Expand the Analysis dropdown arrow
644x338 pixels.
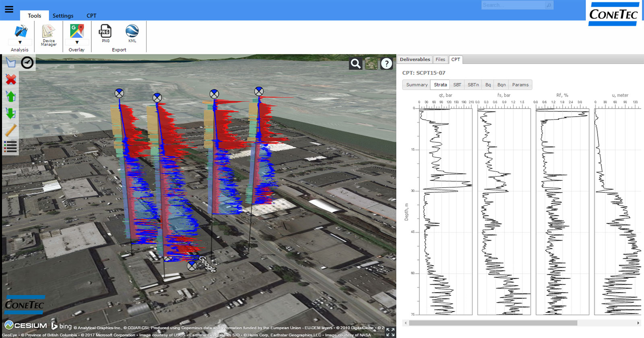[20, 42]
